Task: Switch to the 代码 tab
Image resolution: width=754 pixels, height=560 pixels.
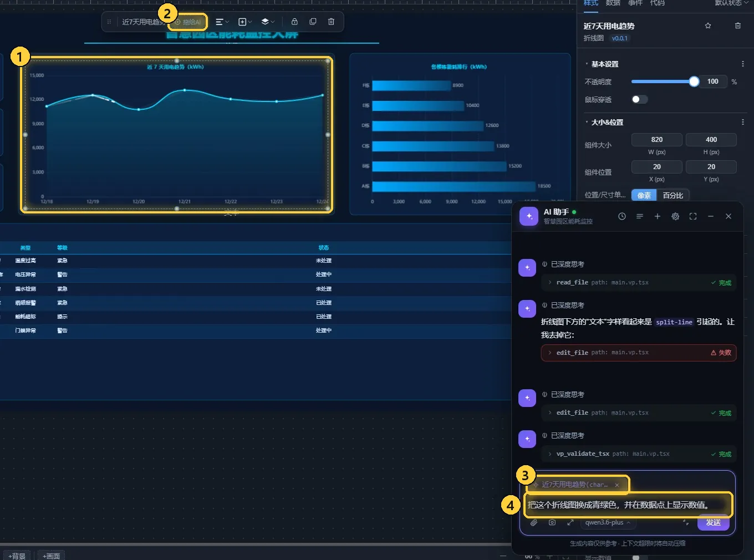Action: [x=658, y=3]
